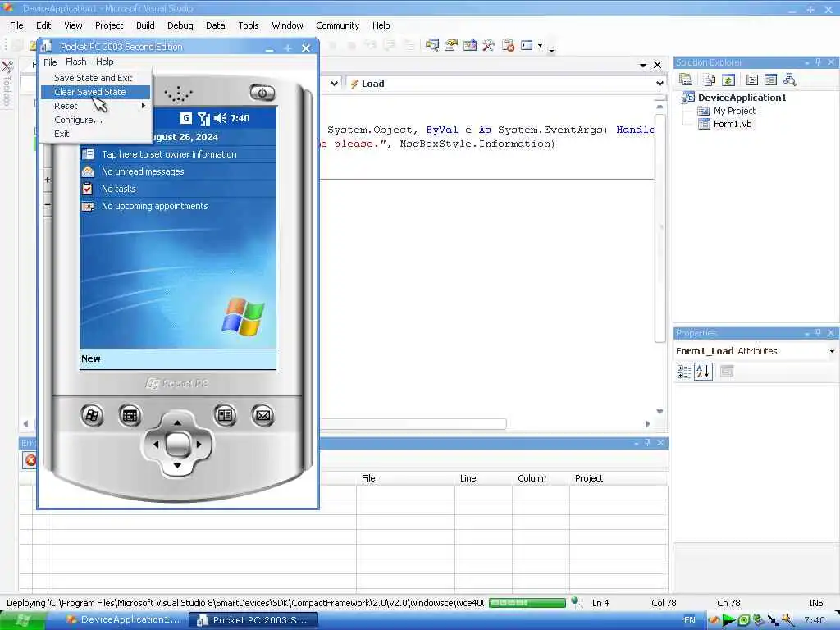Open the active files list arrow in editor
This screenshot has width=840, height=630.
coord(643,65)
